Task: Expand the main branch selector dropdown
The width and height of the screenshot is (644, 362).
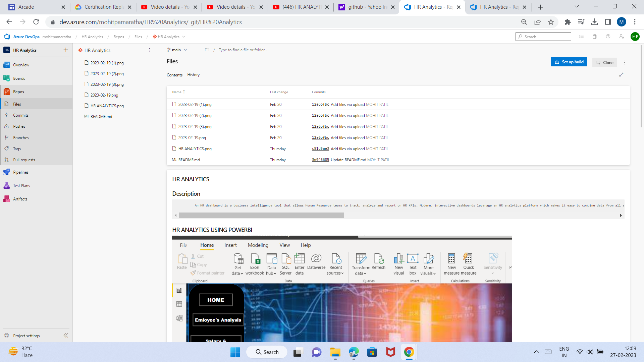Action: 177,50
